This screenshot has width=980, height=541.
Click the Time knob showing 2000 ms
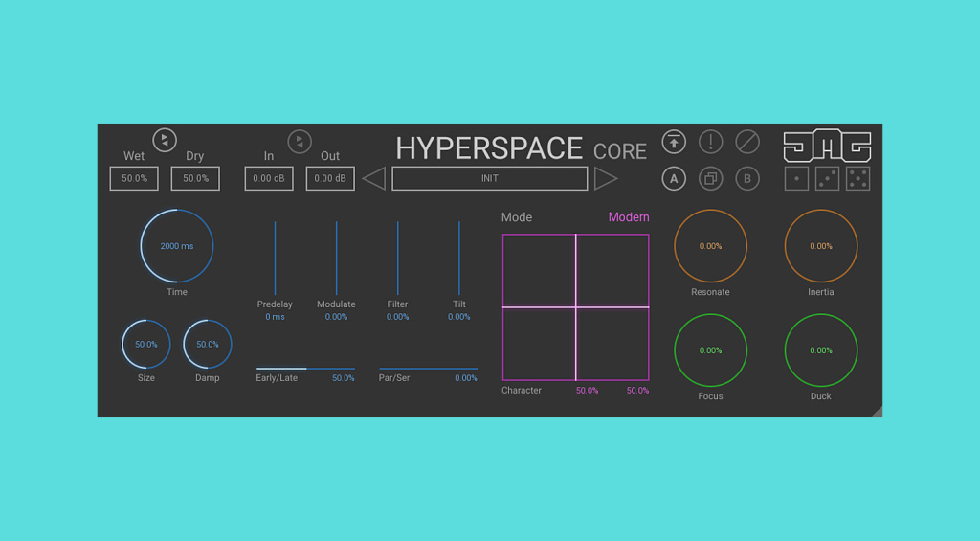click(177, 246)
